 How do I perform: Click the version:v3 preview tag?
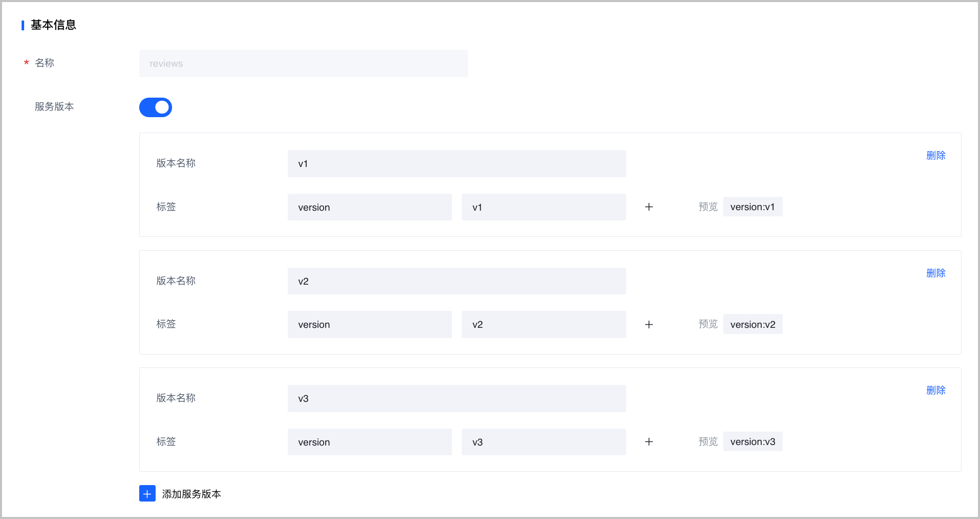point(752,442)
